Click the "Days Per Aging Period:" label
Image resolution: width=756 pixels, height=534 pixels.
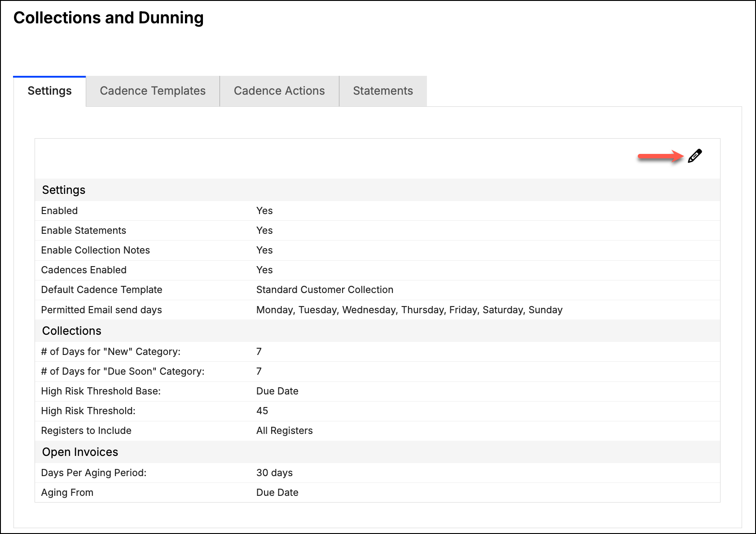coord(94,473)
